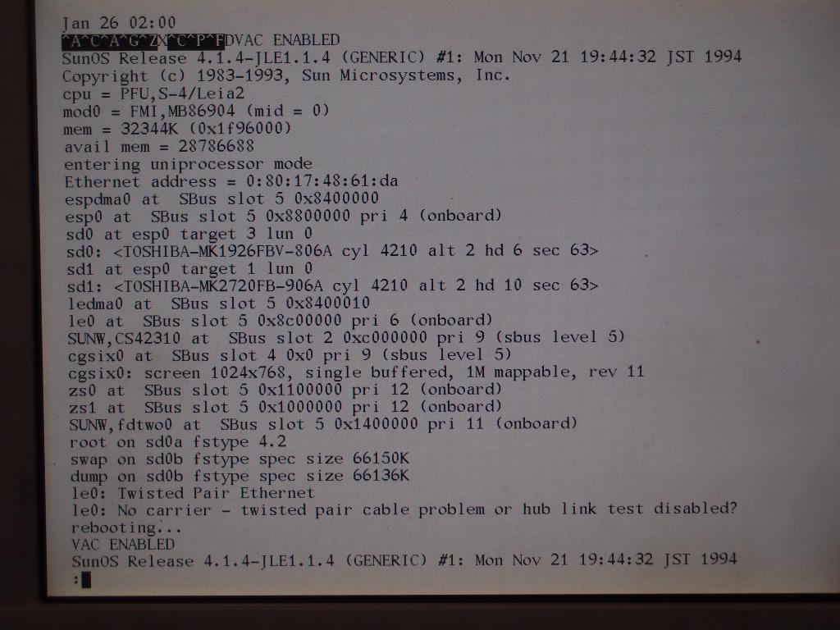The width and height of the screenshot is (840, 630).
Task: Click the TOSHIBA-MK1926FBV-806A disk line
Action: (x=332, y=251)
